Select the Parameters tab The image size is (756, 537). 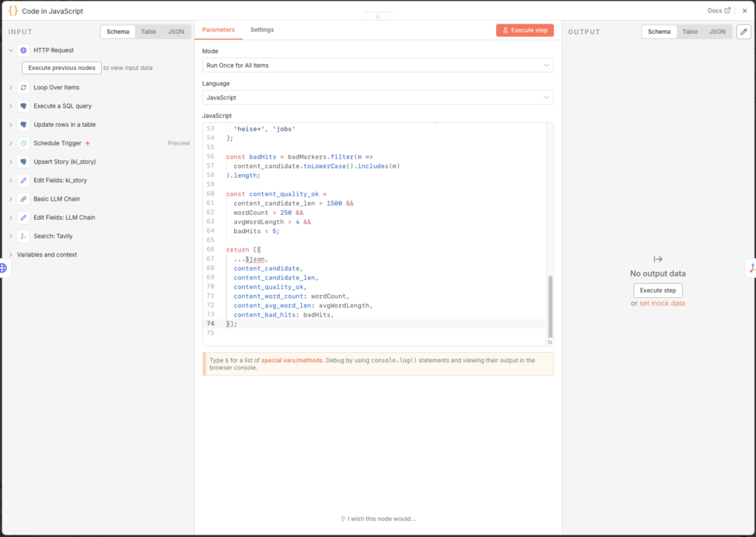coord(219,30)
